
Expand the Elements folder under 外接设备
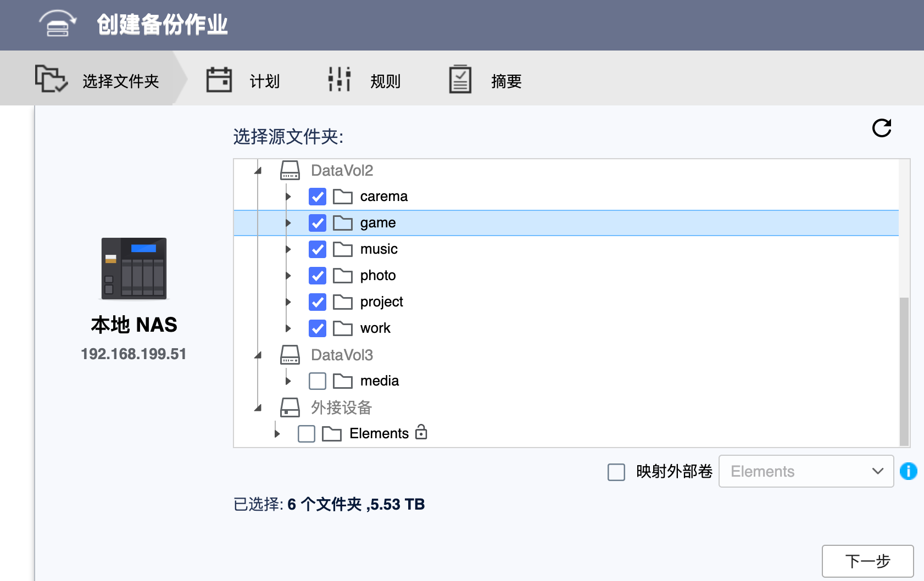click(x=277, y=433)
